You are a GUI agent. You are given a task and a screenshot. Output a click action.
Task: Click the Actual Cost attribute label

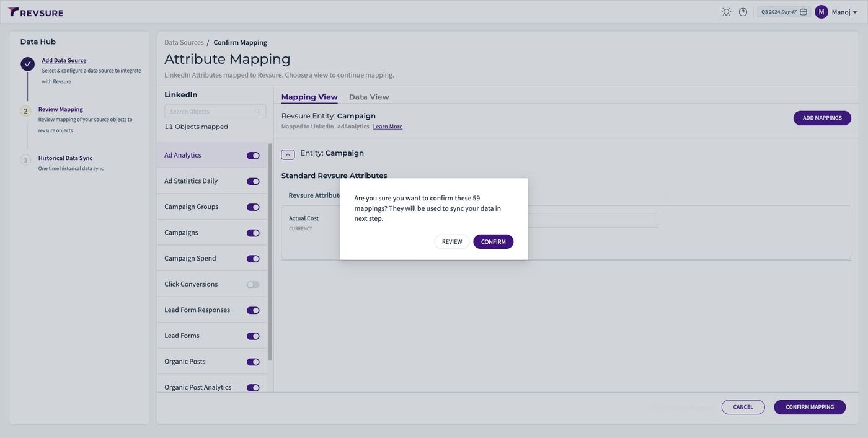click(304, 218)
